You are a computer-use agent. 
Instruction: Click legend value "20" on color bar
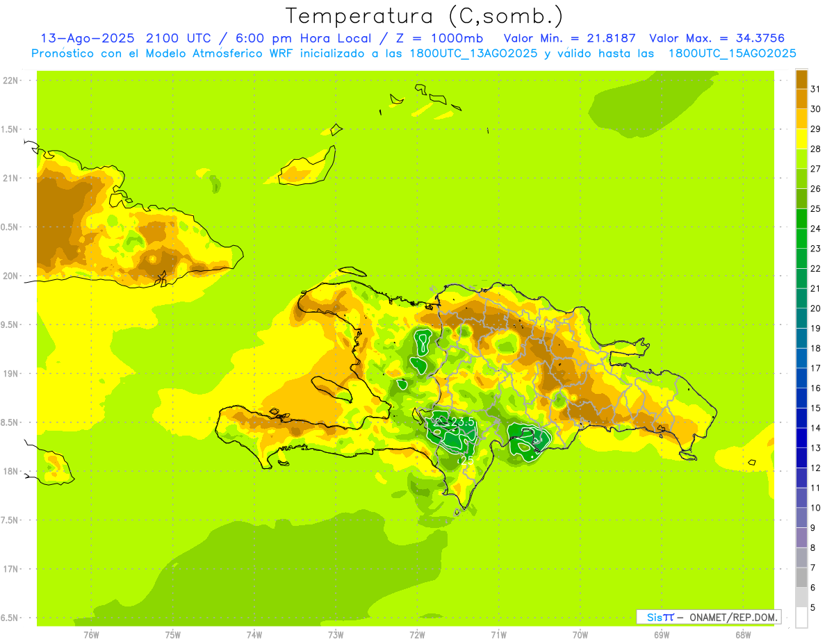[x=816, y=308]
